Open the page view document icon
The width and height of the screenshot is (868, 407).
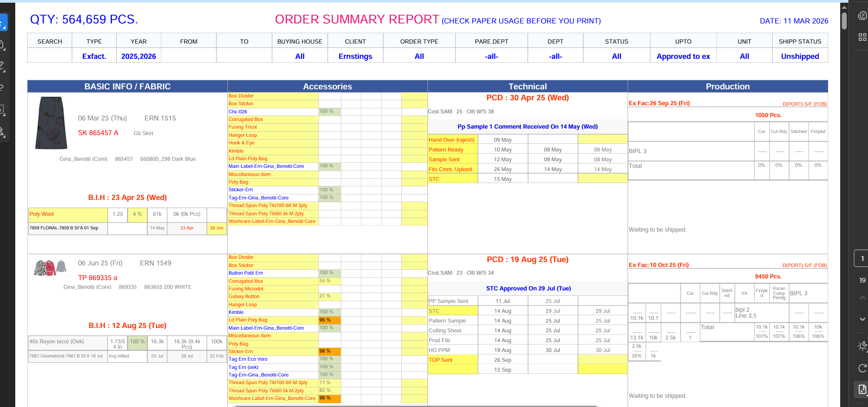coord(862,389)
